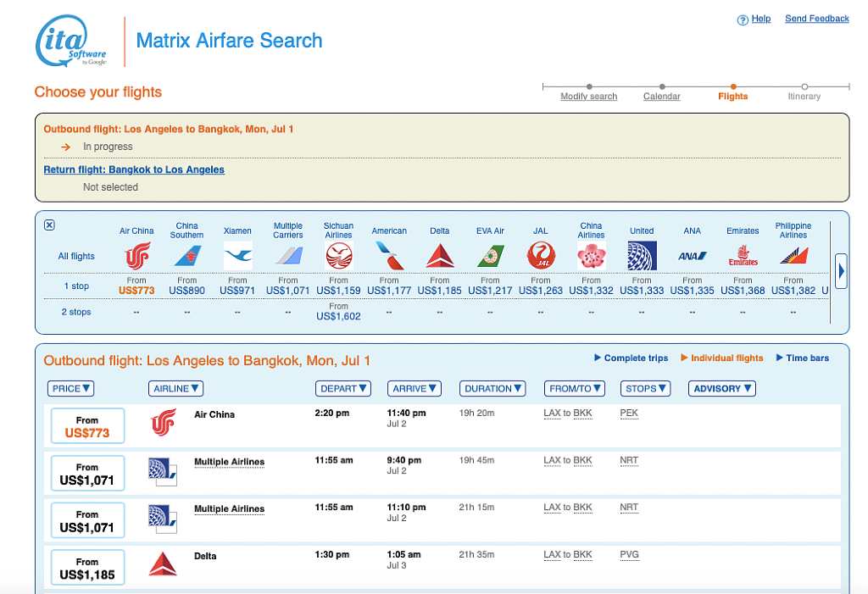Image resolution: width=868 pixels, height=594 pixels.
Task: Click Xiamen US$971 price
Action: click(237, 291)
